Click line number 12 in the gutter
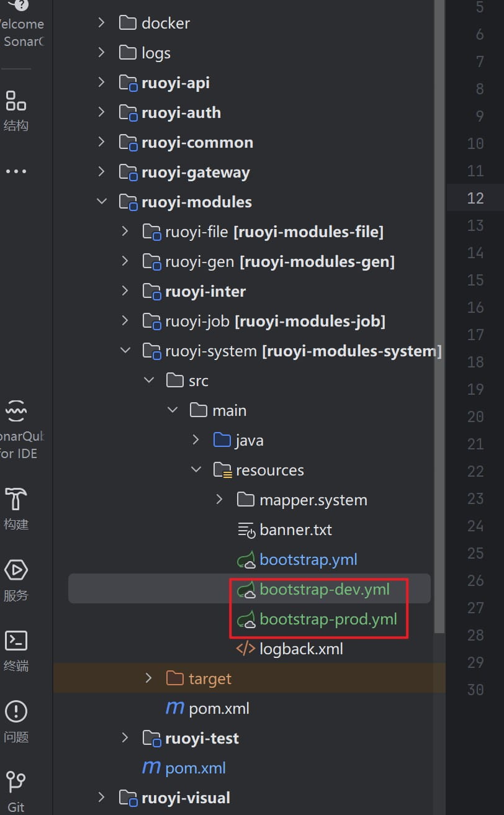Viewport: 504px width, 815px height. point(475,198)
